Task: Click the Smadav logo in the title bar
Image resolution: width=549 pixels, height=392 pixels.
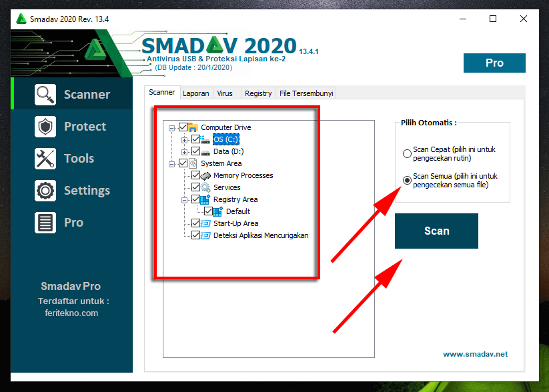Action: click(x=21, y=19)
